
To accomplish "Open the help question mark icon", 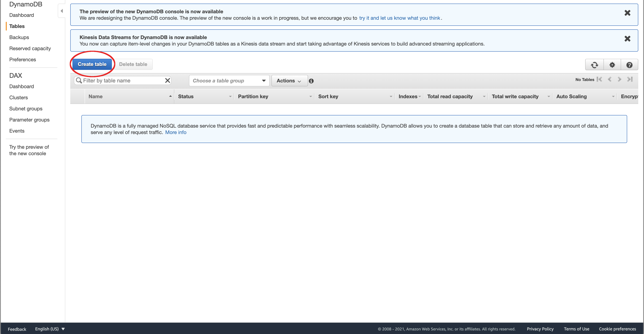I will pos(629,65).
